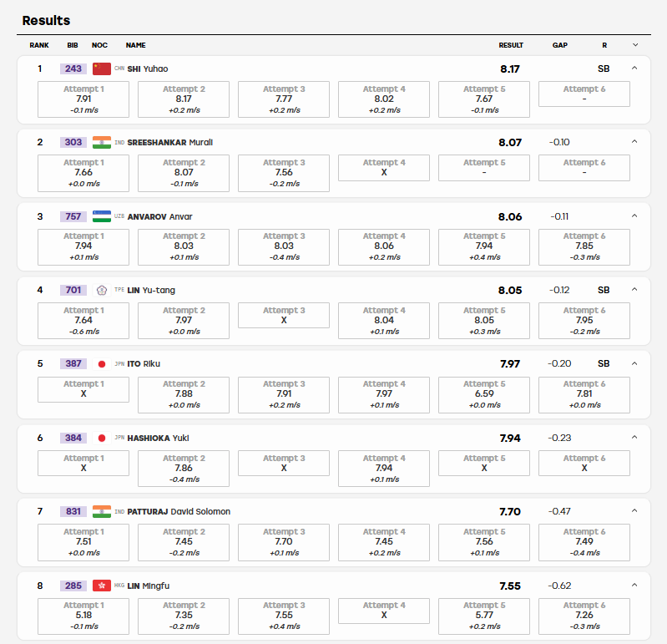Click SB record mark for SHI Yuhao
Screen dimensions: 667x644
pyautogui.click(x=604, y=68)
